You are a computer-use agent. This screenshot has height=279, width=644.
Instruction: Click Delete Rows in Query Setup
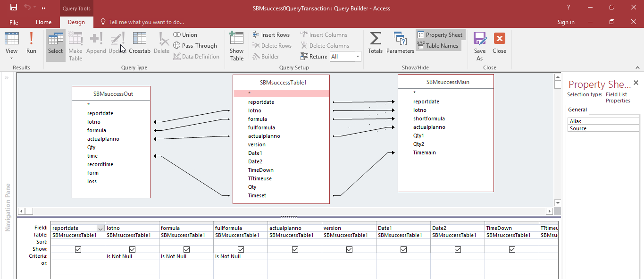(272, 46)
